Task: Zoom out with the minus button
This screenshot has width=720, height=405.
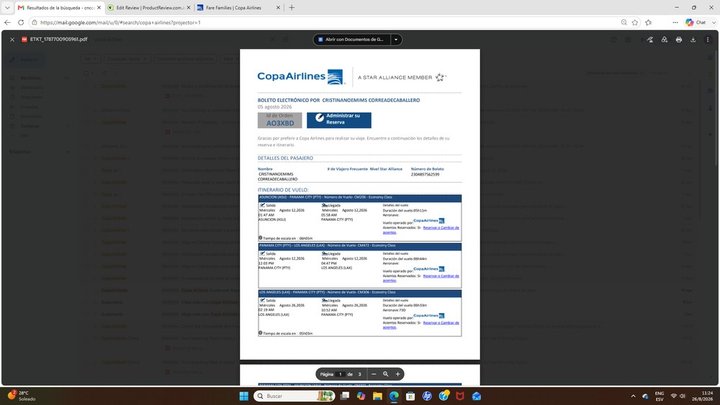Action: pyautogui.click(x=374, y=374)
